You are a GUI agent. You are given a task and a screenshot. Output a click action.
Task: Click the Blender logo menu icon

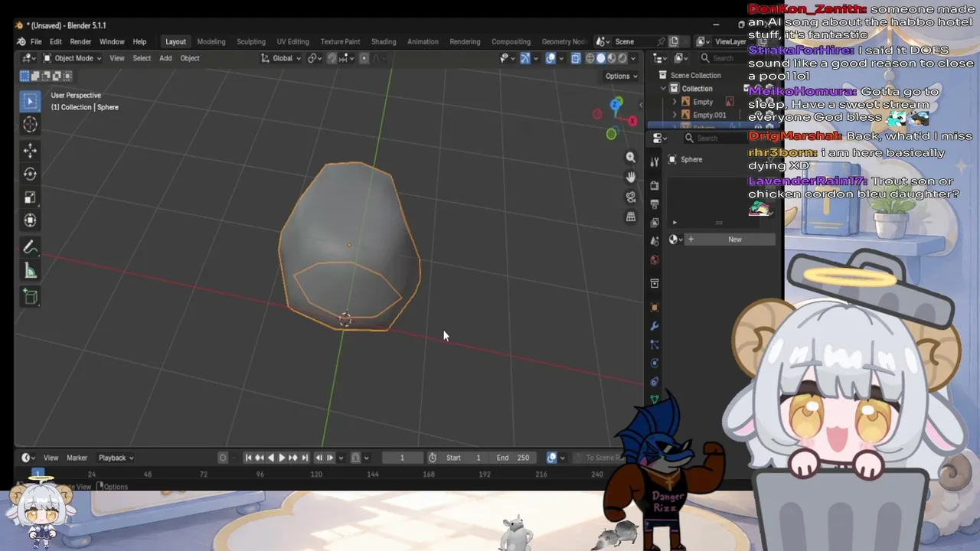point(21,41)
